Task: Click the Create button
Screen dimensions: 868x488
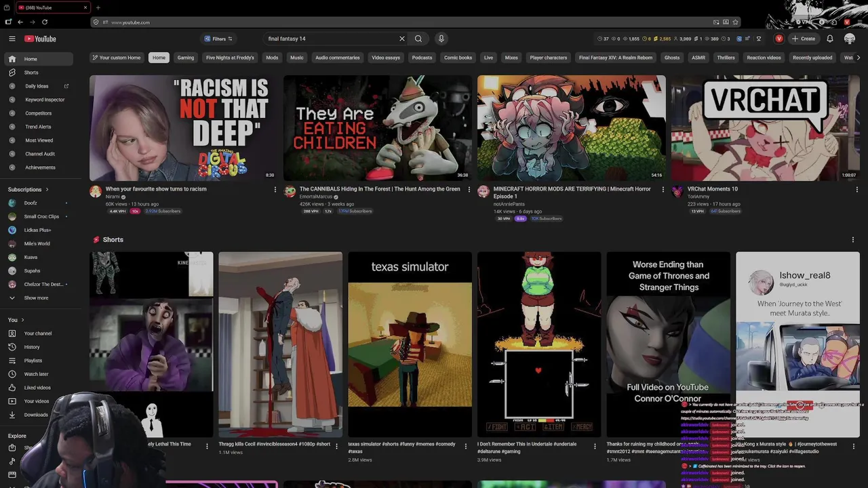Action: point(804,39)
